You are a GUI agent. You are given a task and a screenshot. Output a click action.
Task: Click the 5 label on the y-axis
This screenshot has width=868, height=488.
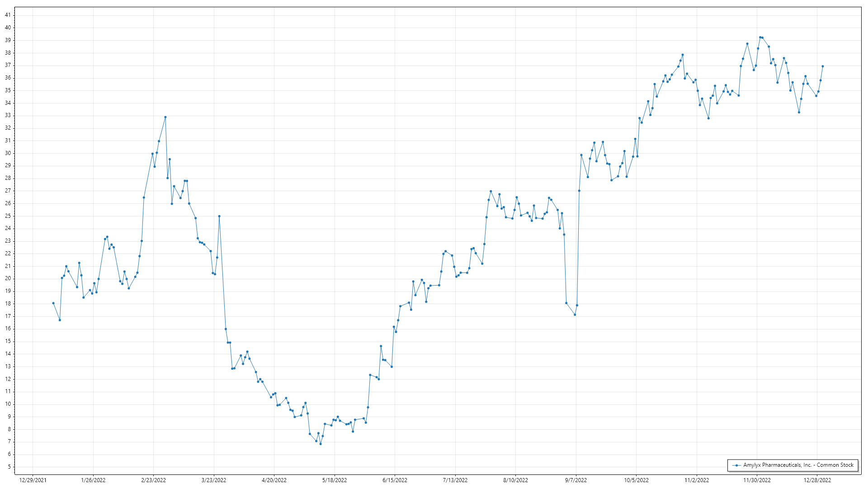tap(9, 467)
